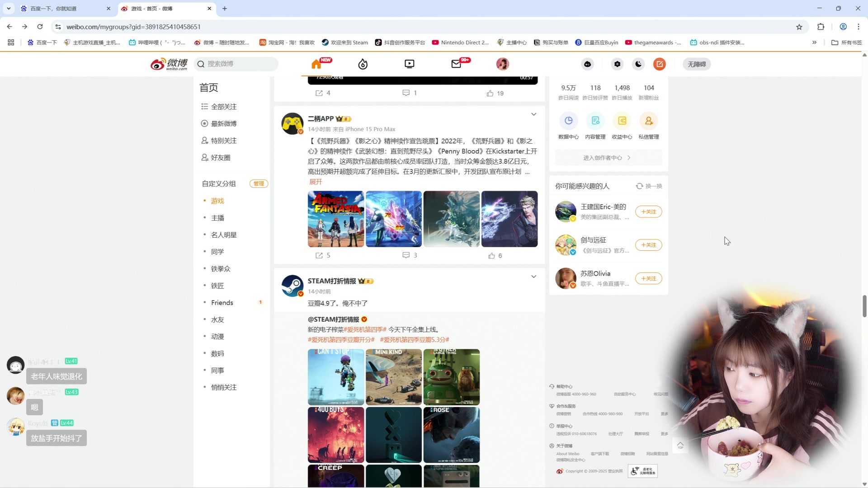Open a new browser tab
The width and height of the screenshot is (868, 488).
225,9
